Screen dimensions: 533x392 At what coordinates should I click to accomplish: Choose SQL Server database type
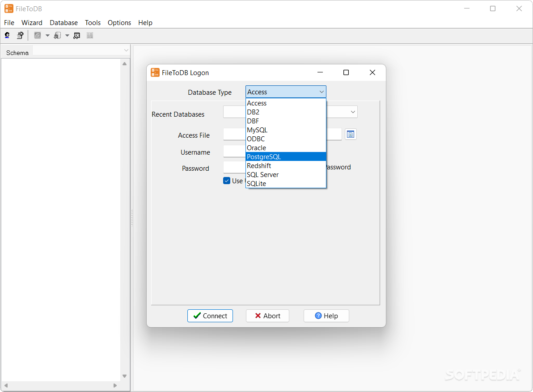(286, 175)
